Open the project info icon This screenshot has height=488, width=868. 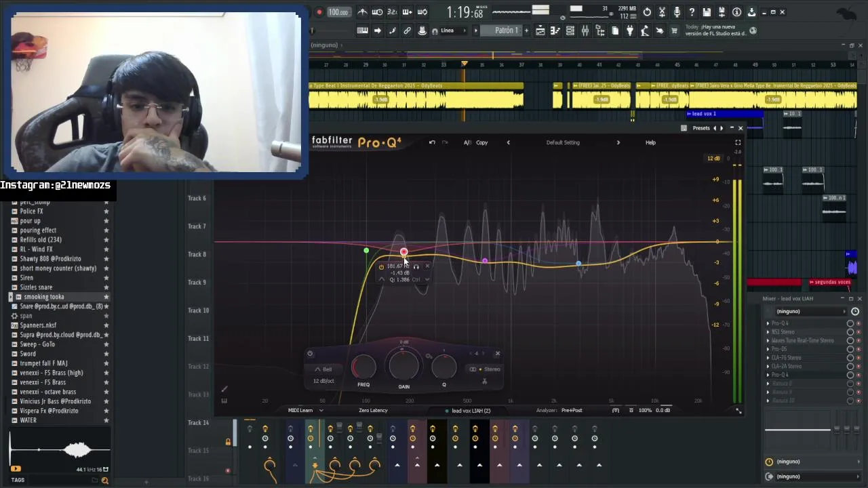736,12
